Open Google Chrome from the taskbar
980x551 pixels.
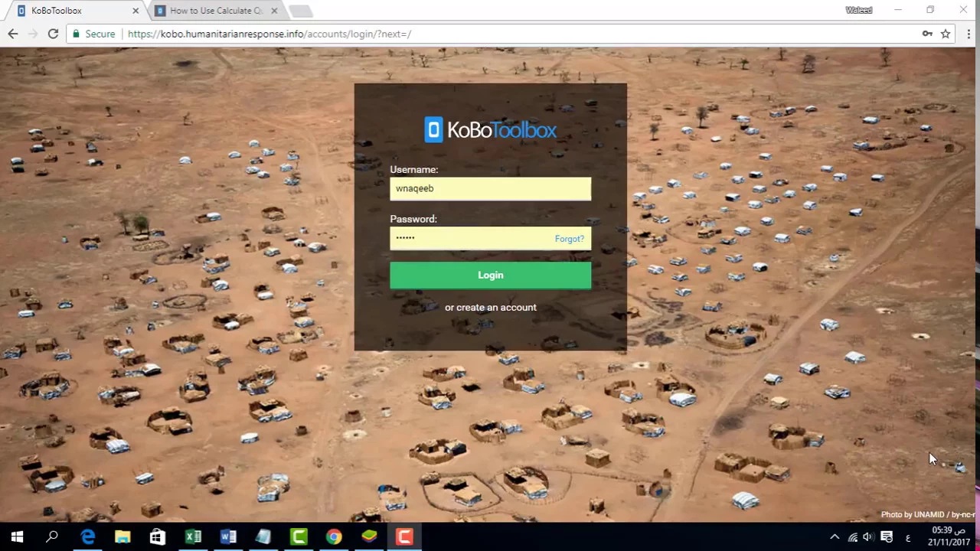(x=334, y=537)
